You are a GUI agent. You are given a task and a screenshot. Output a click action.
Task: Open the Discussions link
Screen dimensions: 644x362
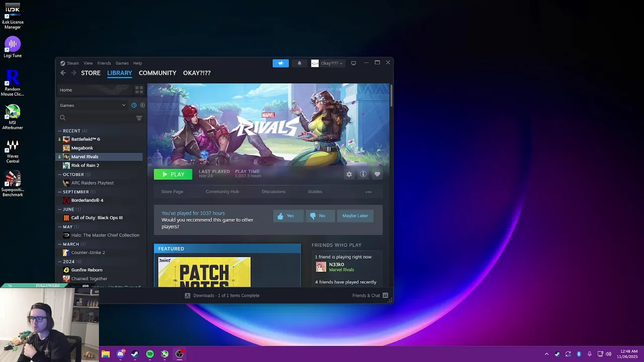(x=274, y=192)
